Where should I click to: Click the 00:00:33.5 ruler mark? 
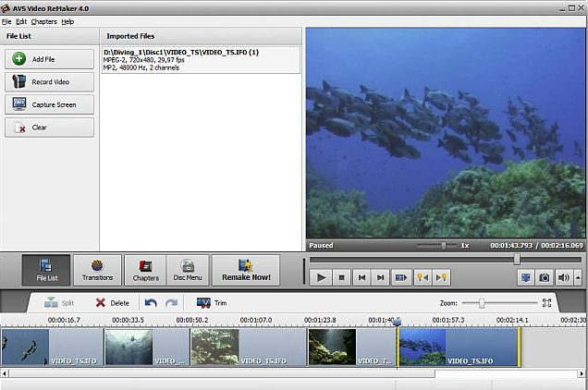[128, 320]
